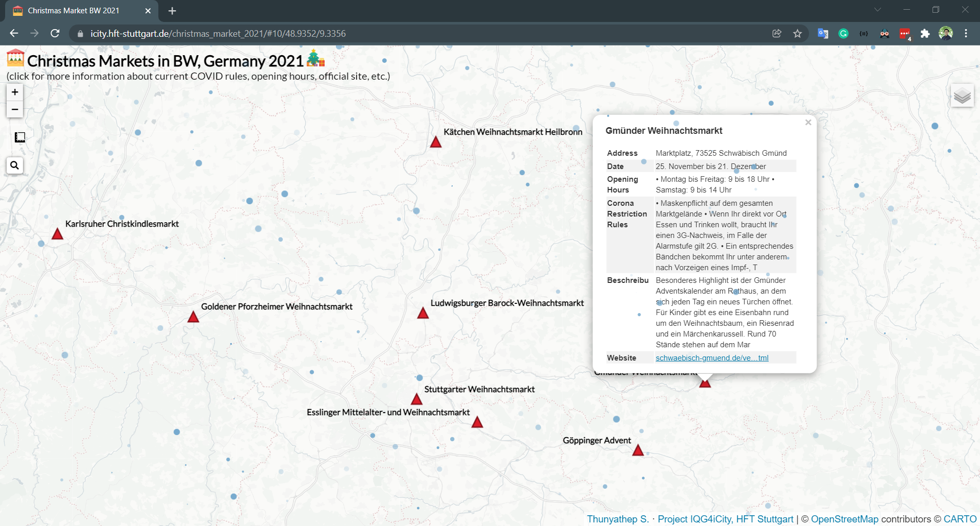
Task: Open the browser Extensions puzzle menu
Action: [x=925, y=33]
